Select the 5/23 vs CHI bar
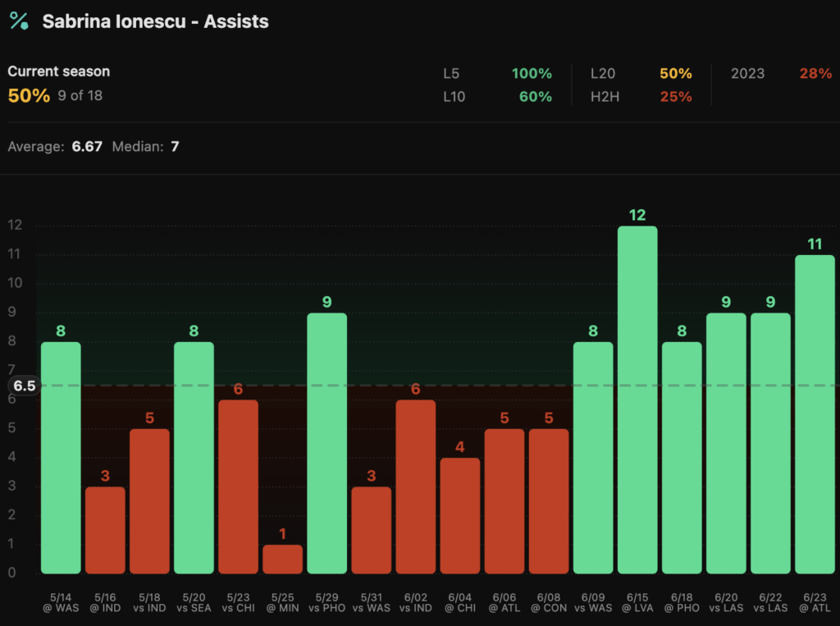Image resolution: width=840 pixels, height=626 pixels. coord(239,487)
